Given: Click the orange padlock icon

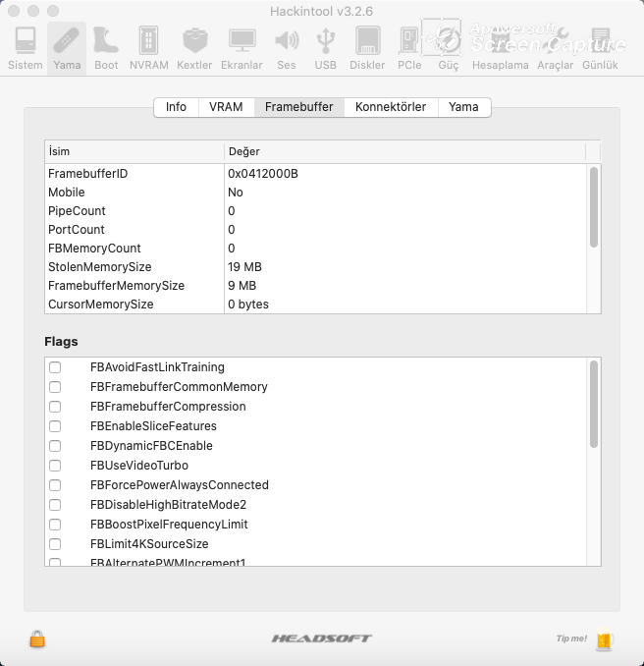Looking at the screenshot, I should (37, 638).
